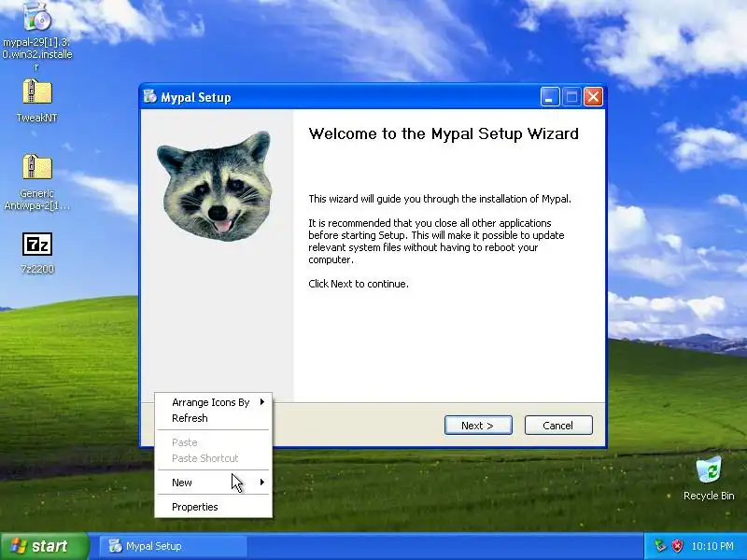This screenshot has width=747, height=560.
Task: Click the Arrange Icons By submenu arrow
Action: (262, 402)
